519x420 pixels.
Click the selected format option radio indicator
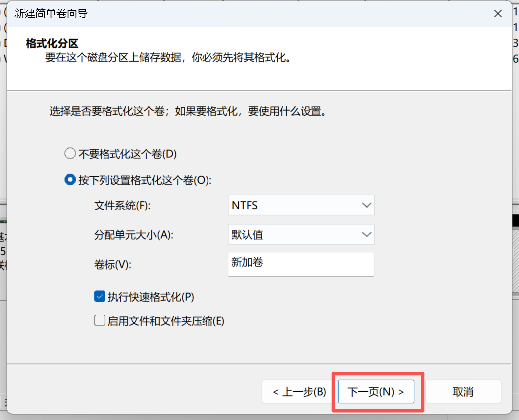[70, 180]
